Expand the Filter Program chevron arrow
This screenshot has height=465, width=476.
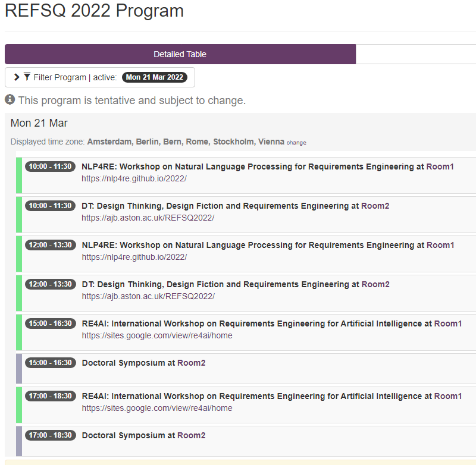pos(17,77)
